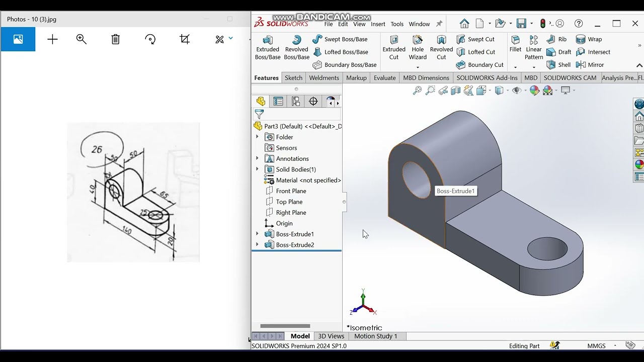
Task: Apply the Fillet tool
Action: (515, 44)
